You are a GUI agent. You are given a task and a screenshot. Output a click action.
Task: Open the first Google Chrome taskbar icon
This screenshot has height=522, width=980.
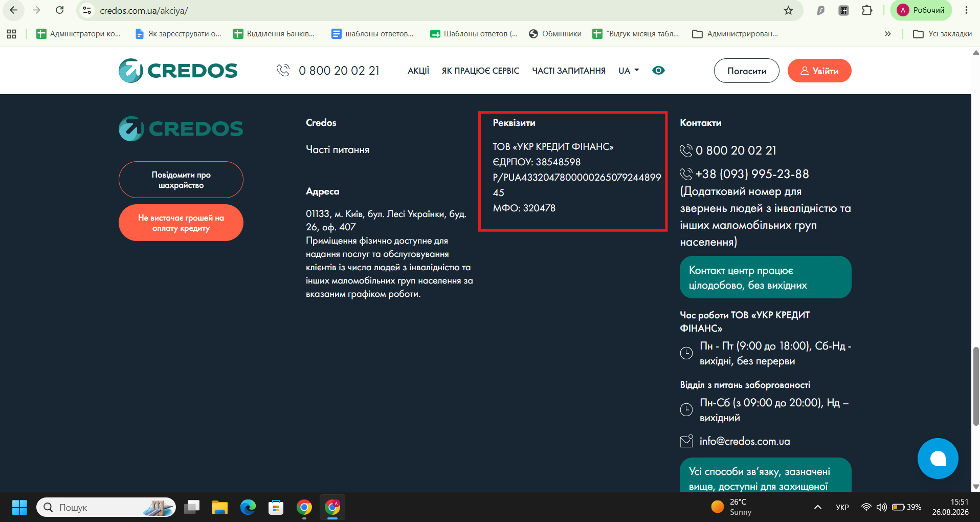pos(304,507)
